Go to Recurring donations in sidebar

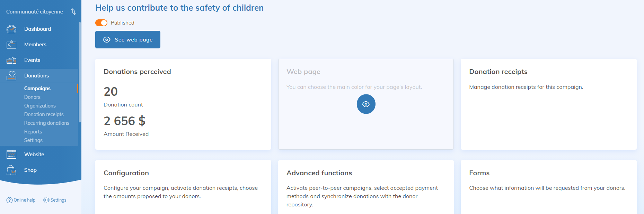pos(47,123)
